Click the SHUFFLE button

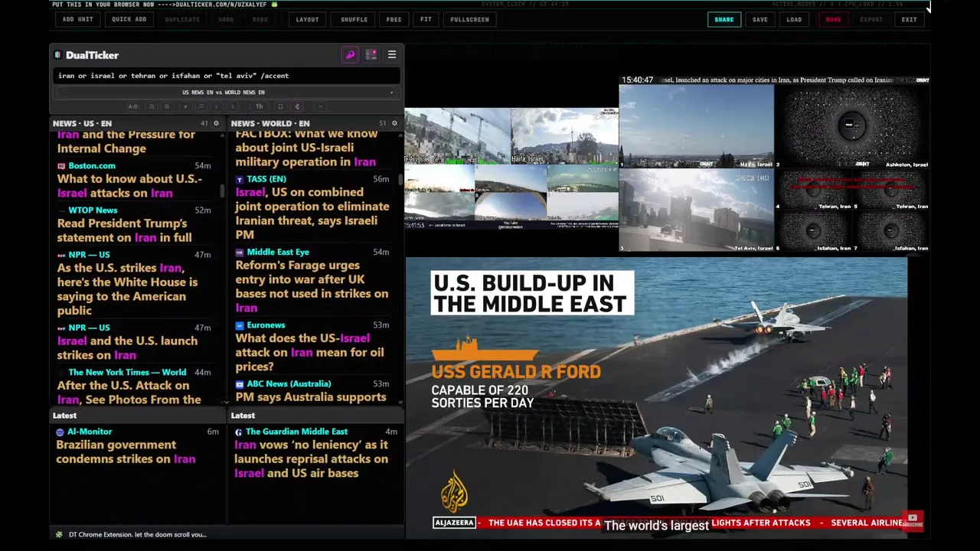pyautogui.click(x=354, y=19)
